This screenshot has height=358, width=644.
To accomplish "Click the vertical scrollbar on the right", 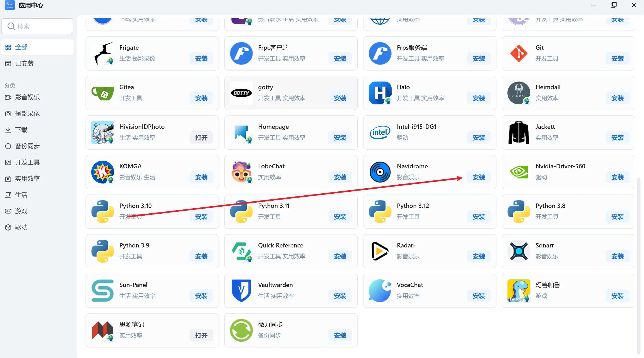I will [639, 266].
